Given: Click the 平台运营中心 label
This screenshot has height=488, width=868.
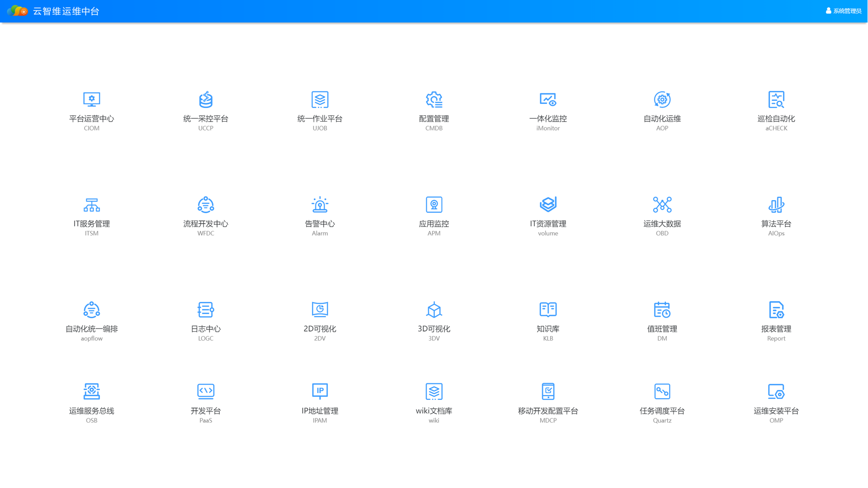Looking at the screenshot, I should pyautogui.click(x=91, y=118).
